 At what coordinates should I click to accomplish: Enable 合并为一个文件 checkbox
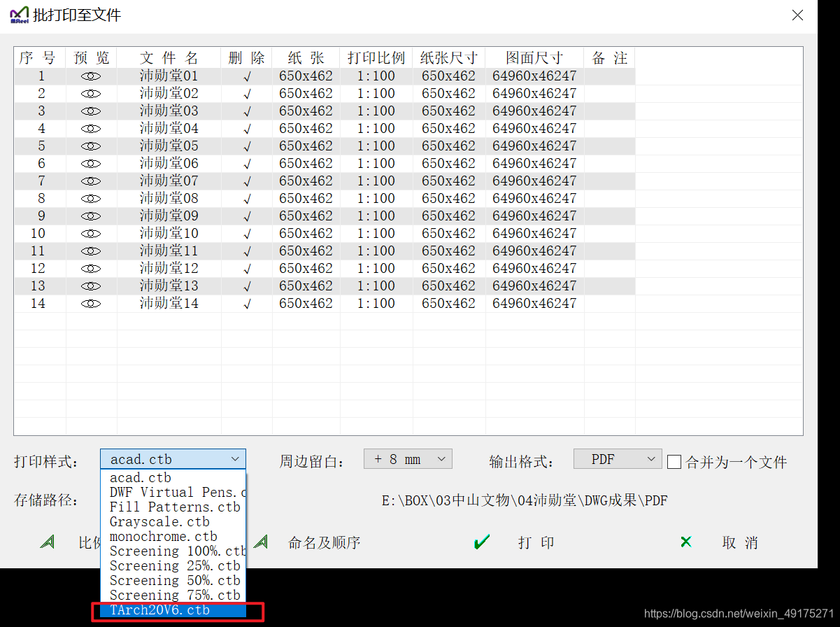[x=674, y=462]
